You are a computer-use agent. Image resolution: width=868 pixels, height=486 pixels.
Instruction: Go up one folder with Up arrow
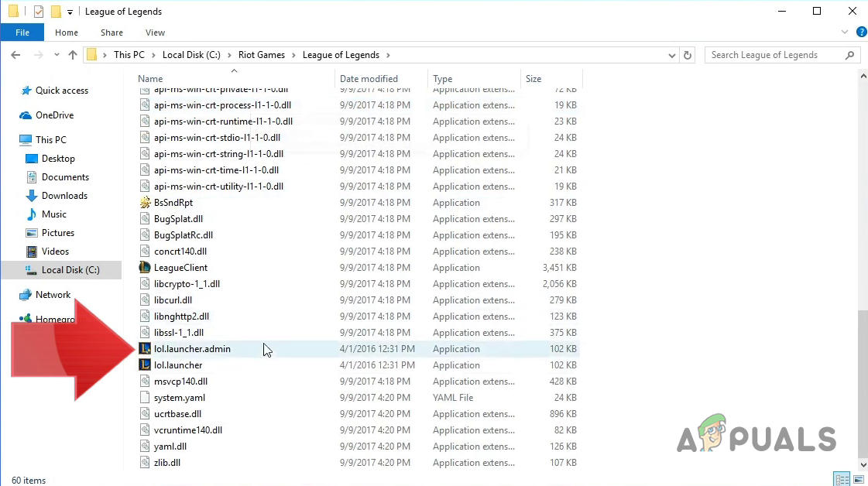73,55
